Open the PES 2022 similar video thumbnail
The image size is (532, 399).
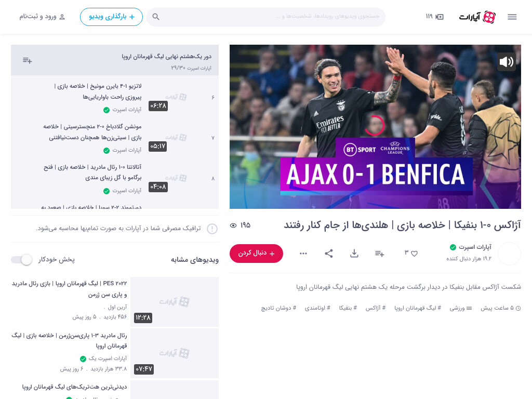pyautogui.click(x=175, y=302)
